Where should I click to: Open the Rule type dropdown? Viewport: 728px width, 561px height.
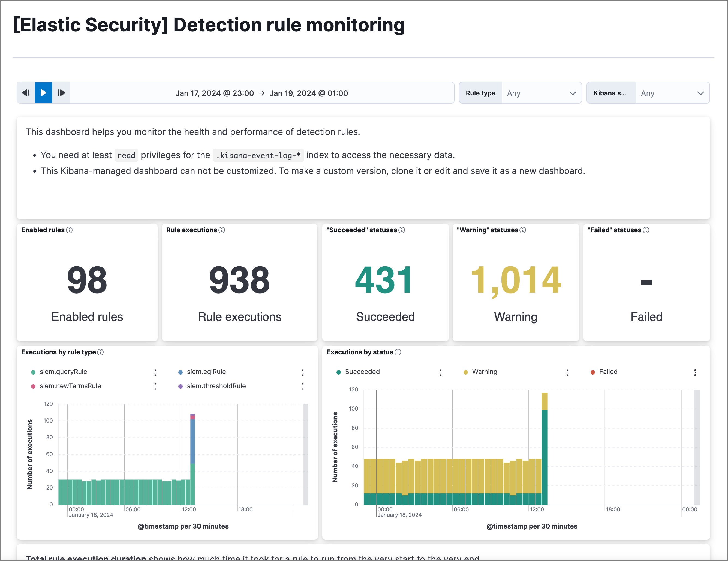(542, 93)
